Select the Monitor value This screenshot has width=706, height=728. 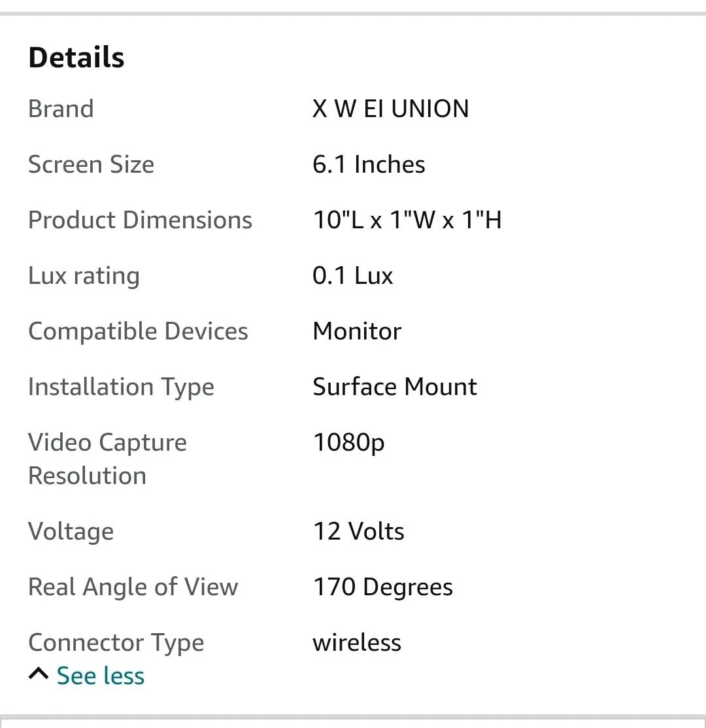tap(357, 331)
